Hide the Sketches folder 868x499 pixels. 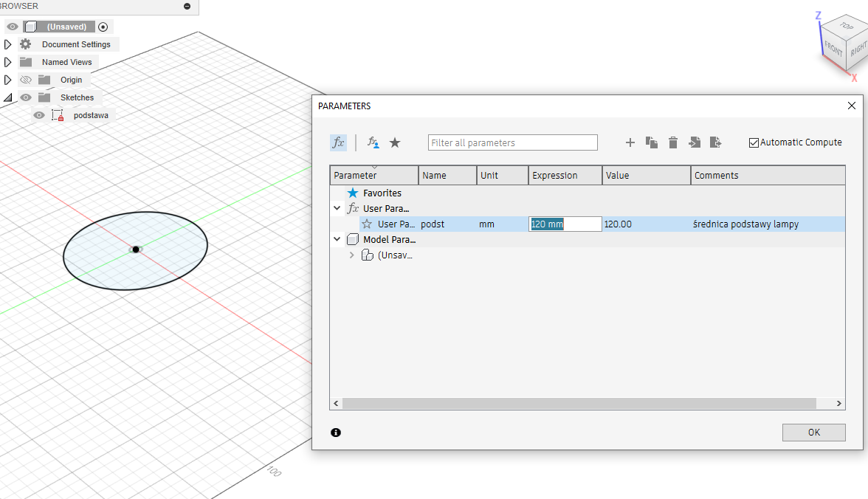(x=25, y=97)
